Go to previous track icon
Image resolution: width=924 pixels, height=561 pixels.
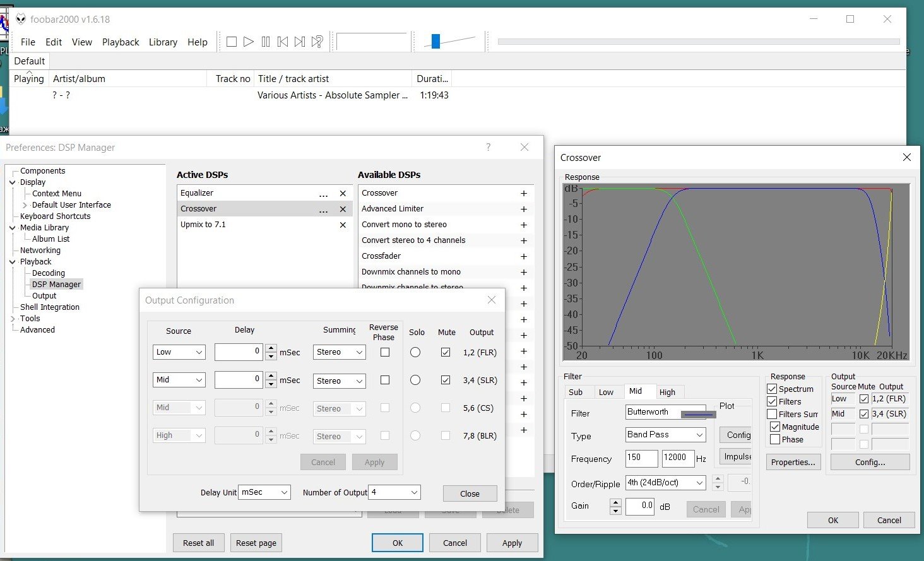[283, 42]
